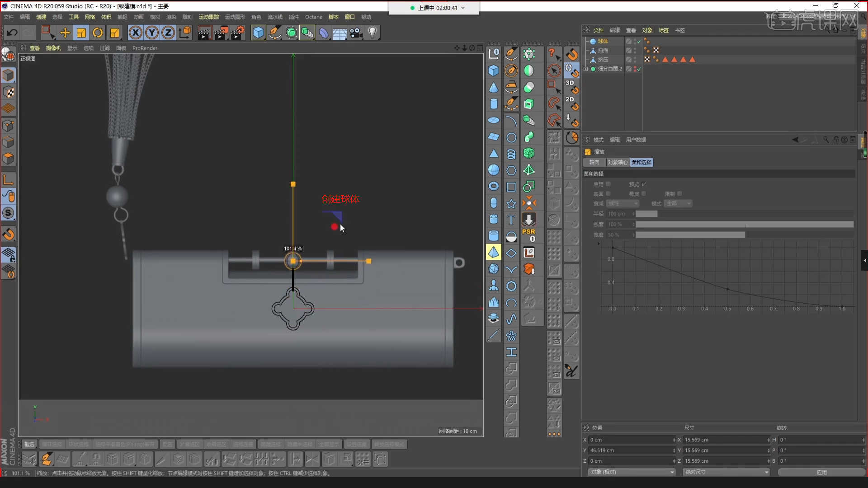The image size is (868, 488).
Task: Open the Octane menu
Action: tap(314, 17)
